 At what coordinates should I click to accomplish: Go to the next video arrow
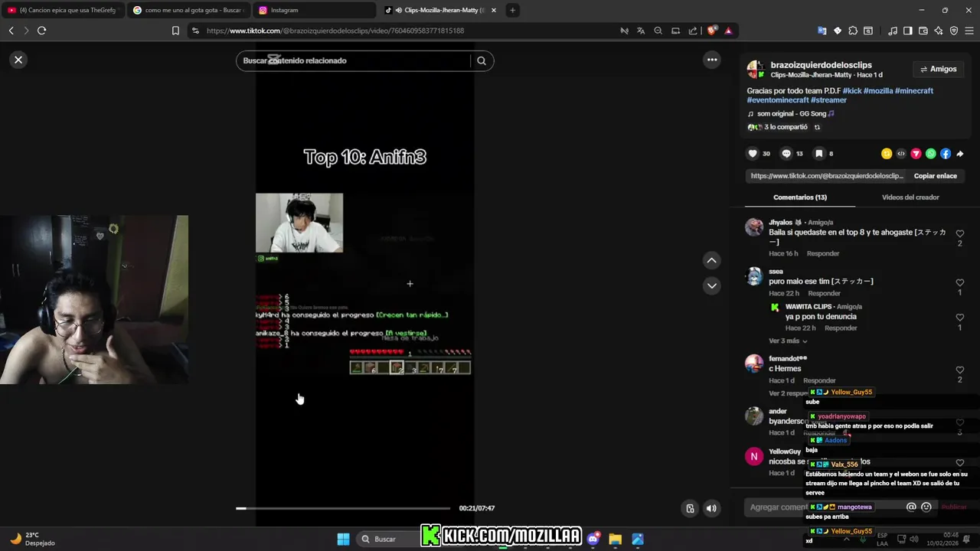pyautogui.click(x=712, y=285)
